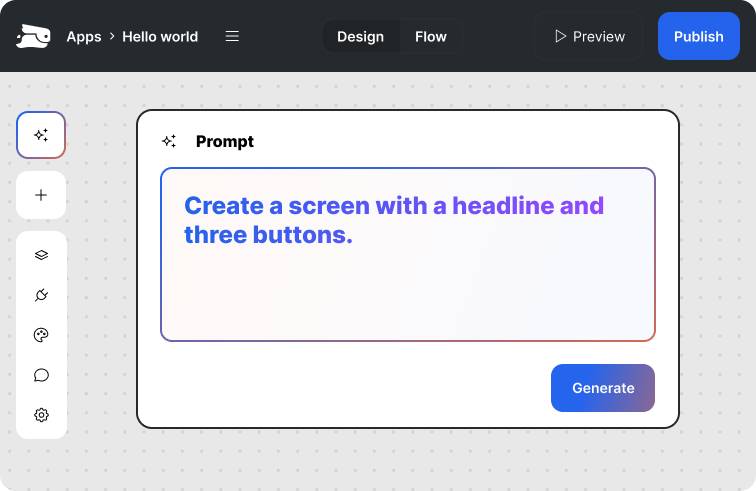Click the Hello world breadcrumb name

tap(160, 37)
